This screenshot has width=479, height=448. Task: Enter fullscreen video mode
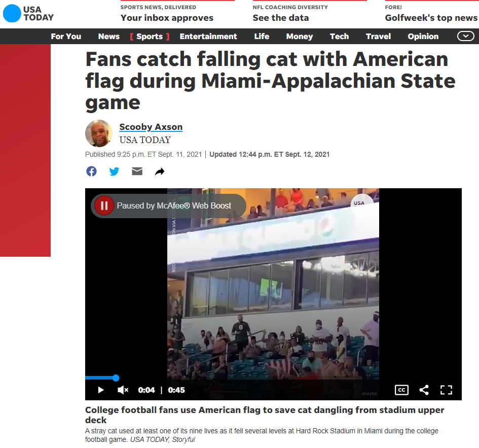(446, 390)
